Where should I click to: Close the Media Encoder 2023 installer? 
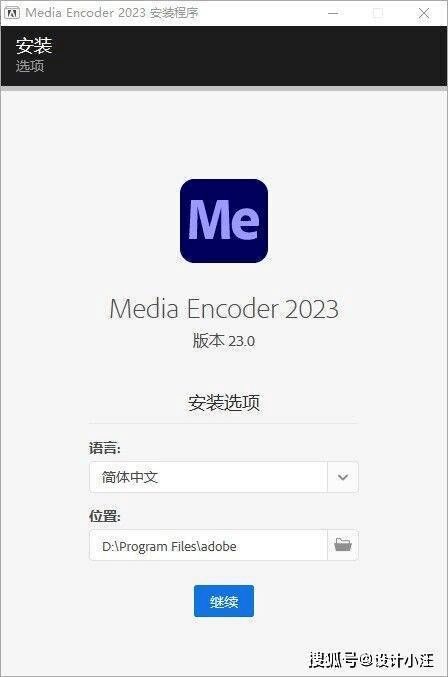(424, 13)
